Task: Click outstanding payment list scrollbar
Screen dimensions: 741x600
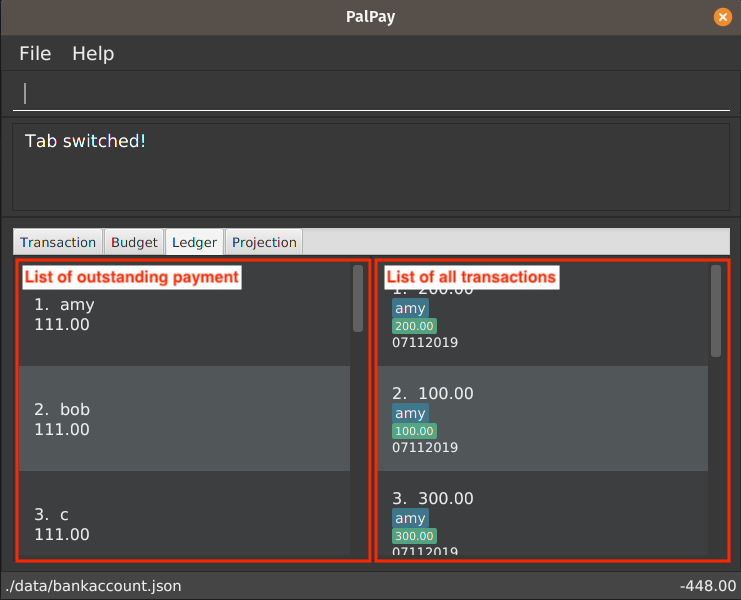Action: pyautogui.click(x=358, y=299)
